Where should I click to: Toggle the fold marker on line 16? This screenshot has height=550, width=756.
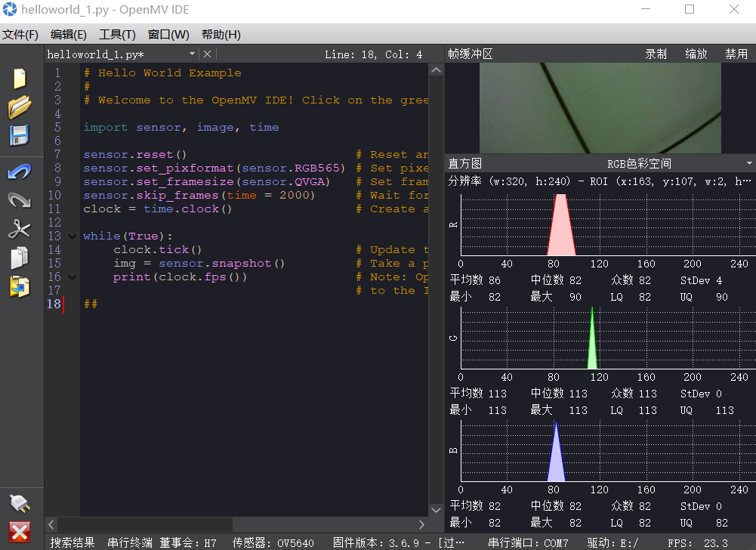tap(73, 277)
